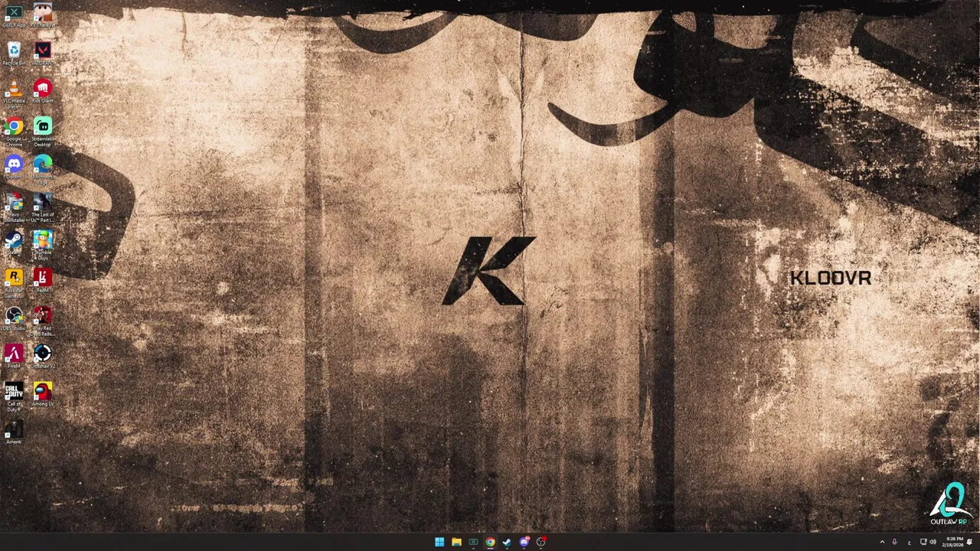Select the Recycle Bin icon
The image size is (980, 551).
tap(14, 54)
